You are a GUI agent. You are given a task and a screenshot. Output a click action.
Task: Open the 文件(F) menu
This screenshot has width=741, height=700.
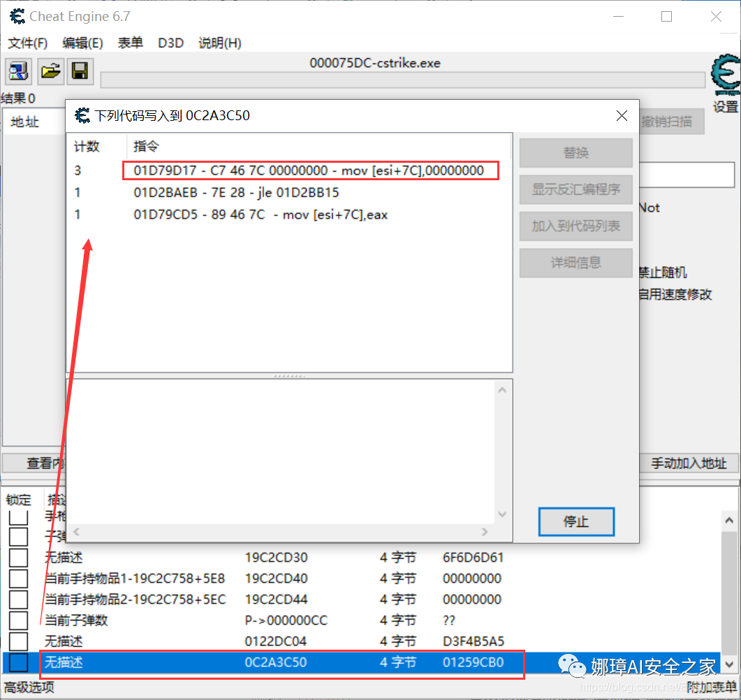pos(28,43)
